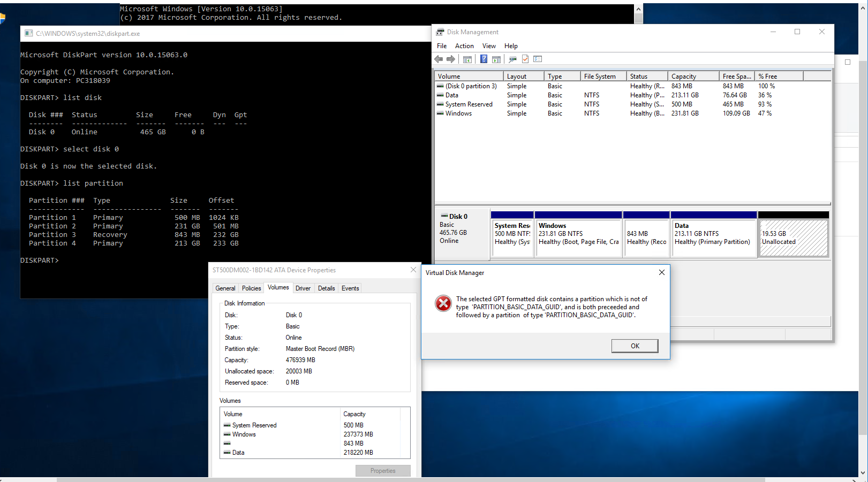Click the Capacity header in properties Volumes list
Screen dimensions: 868x482
(x=370, y=414)
